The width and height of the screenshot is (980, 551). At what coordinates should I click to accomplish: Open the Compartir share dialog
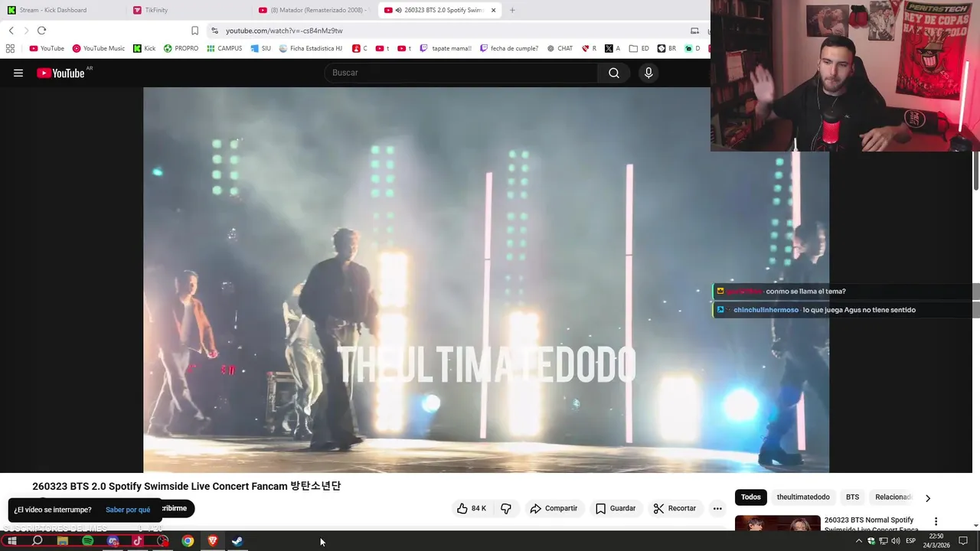click(554, 508)
